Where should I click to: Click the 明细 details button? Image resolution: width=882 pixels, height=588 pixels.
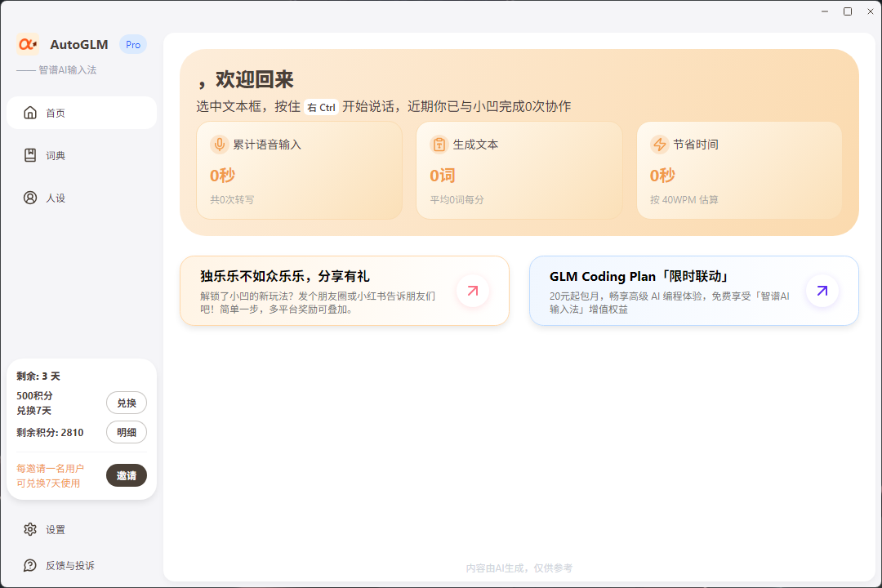[x=127, y=432]
